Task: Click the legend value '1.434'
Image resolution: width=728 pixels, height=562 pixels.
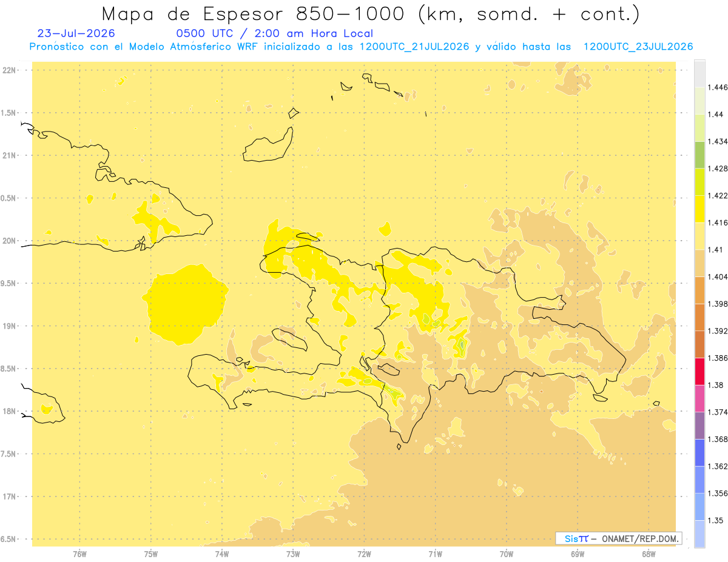Action: coord(717,141)
